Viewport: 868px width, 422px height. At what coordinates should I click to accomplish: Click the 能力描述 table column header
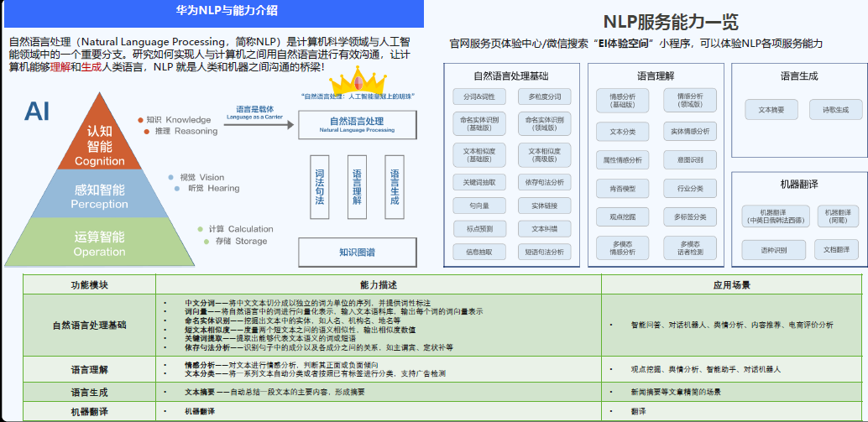click(x=379, y=285)
